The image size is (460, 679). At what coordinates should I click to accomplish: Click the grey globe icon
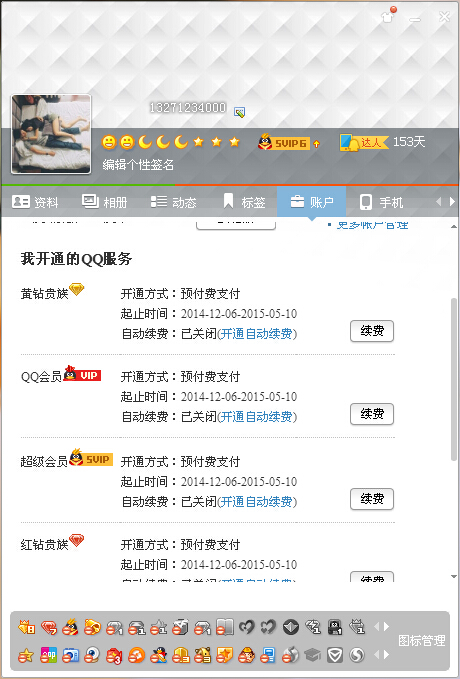point(291,655)
